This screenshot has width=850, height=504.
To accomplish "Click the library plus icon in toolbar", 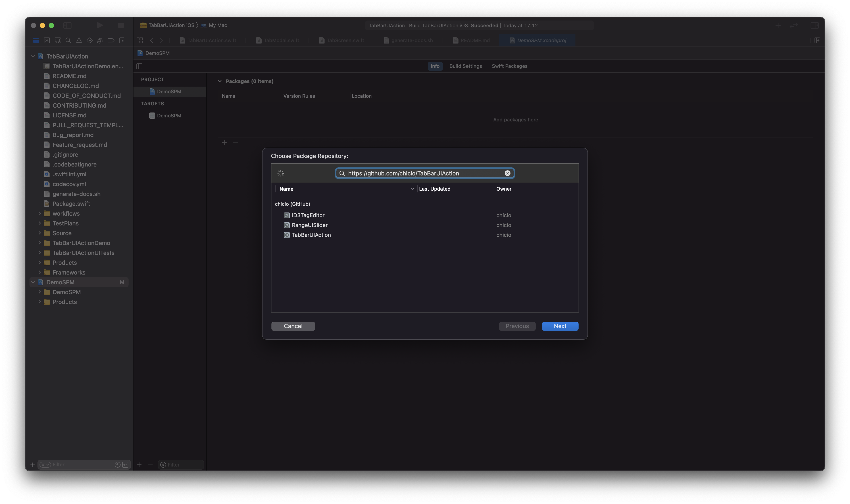I will 778,25.
